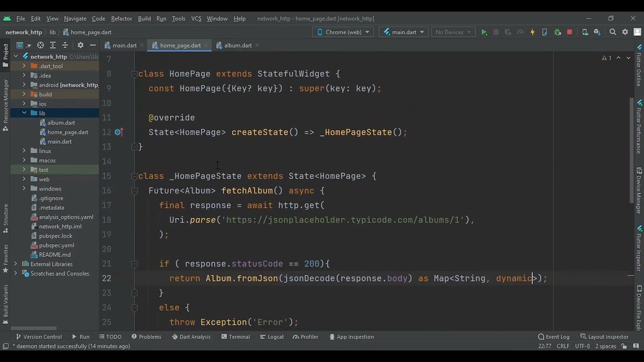The height and width of the screenshot is (362, 644).
Task: Collapse the lib folder in project tree
Action: tap(24, 113)
